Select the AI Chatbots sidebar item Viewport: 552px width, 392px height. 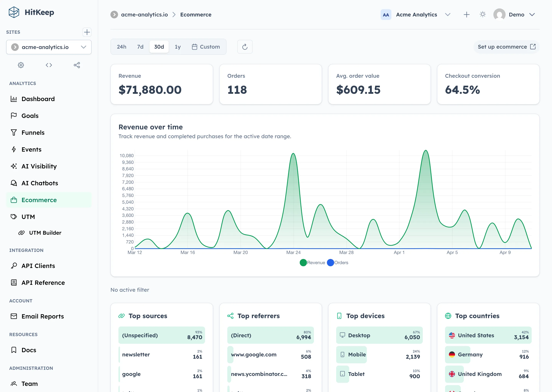[39, 183]
